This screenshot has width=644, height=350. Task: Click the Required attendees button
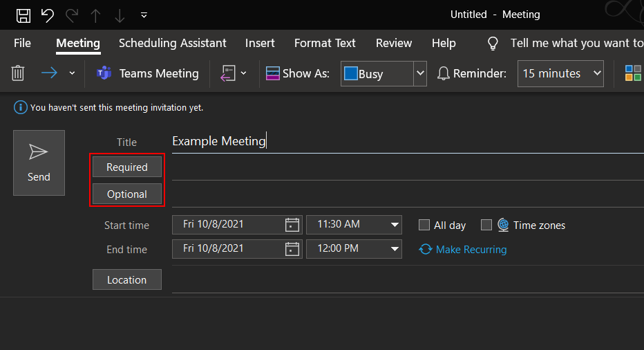[x=127, y=167]
